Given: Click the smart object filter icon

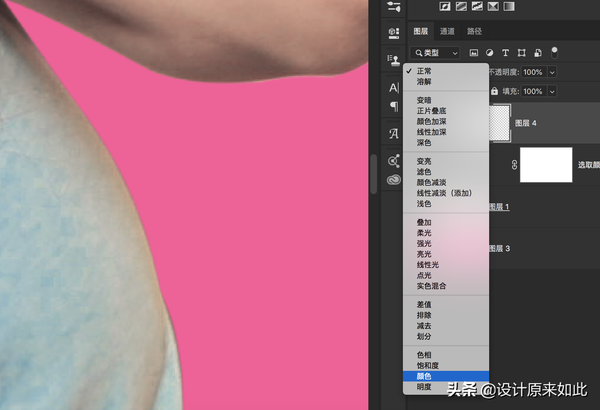Looking at the screenshot, I should click(538, 52).
